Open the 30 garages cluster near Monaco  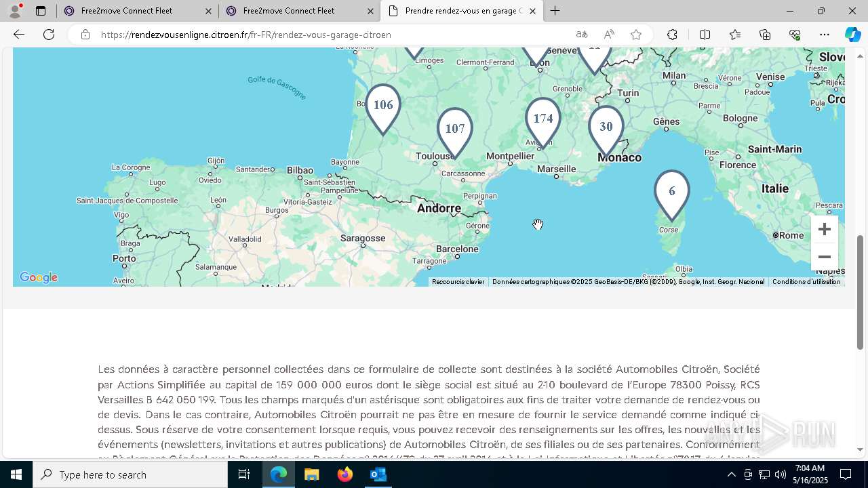point(606,130)
